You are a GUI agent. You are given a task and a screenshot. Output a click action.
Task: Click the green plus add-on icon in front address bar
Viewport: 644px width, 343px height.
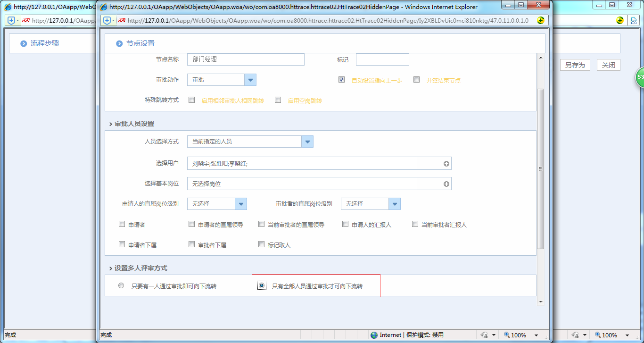point(541,21)
